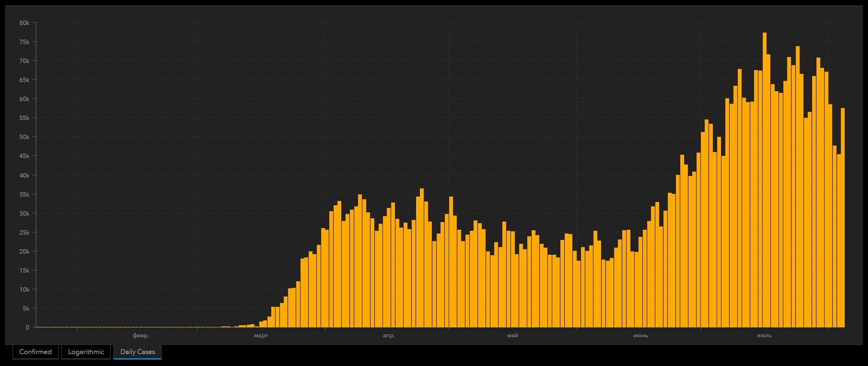Click the '30k' y-axis label

pos(24,213)
